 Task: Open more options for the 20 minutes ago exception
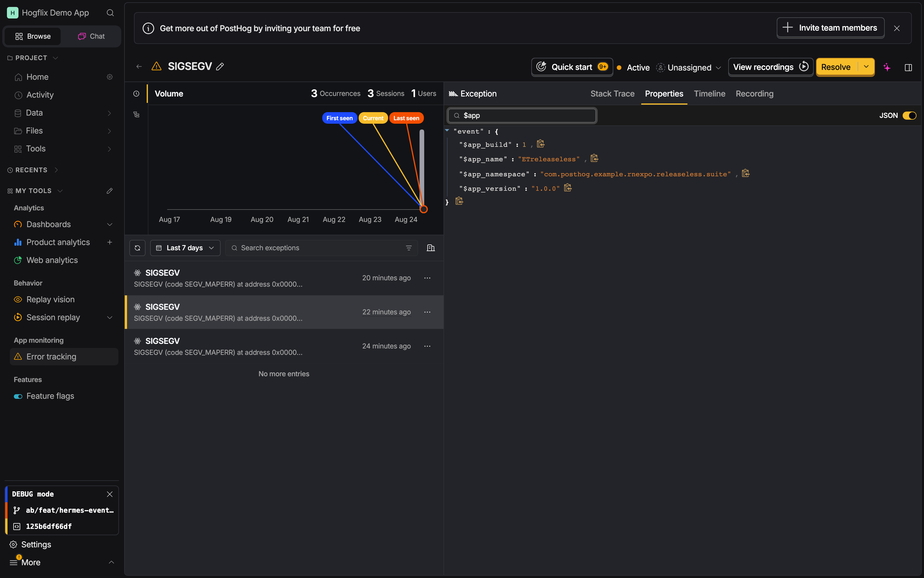pyautogui.click(x=427, y=278)
